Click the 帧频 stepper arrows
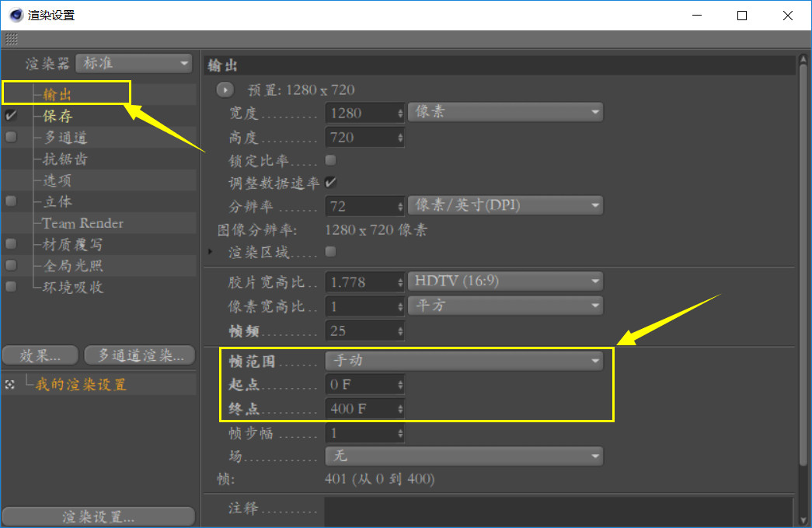This screenshot has width=812, height=528. click(400, 330)
